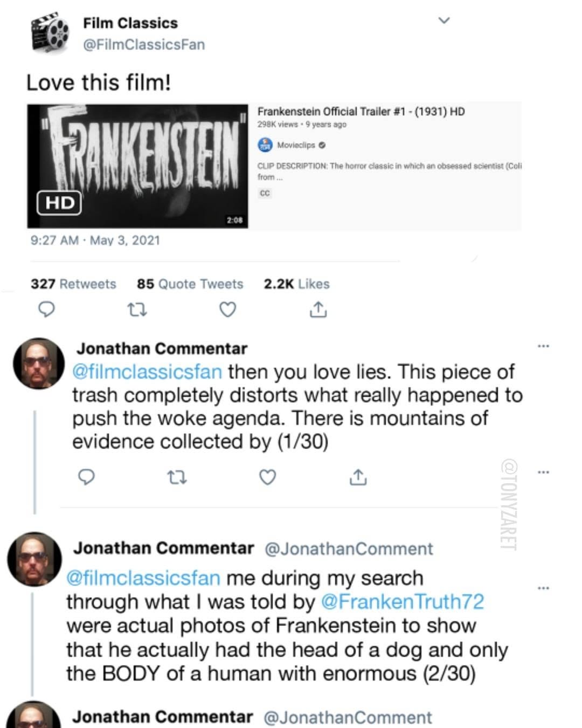Viewport: 582px width, 728px height.
Task: Open more options on the (1/30) tweet
Action: point(543,346)
